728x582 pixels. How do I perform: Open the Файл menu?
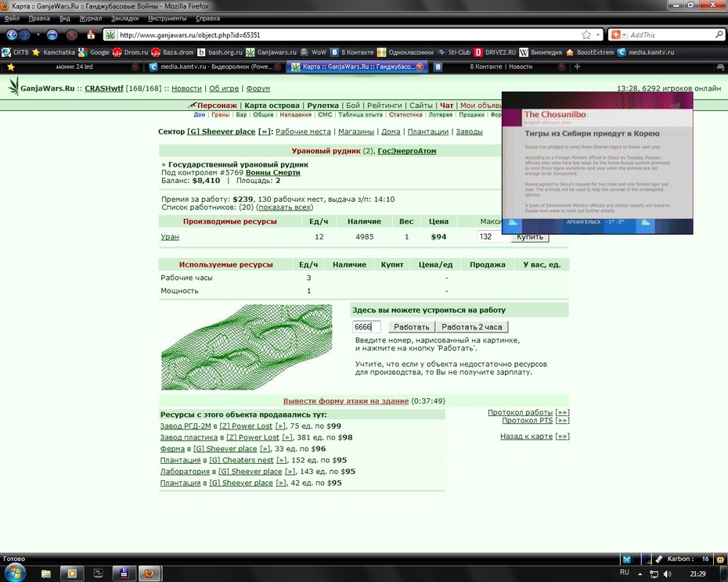tap(12, 19)
